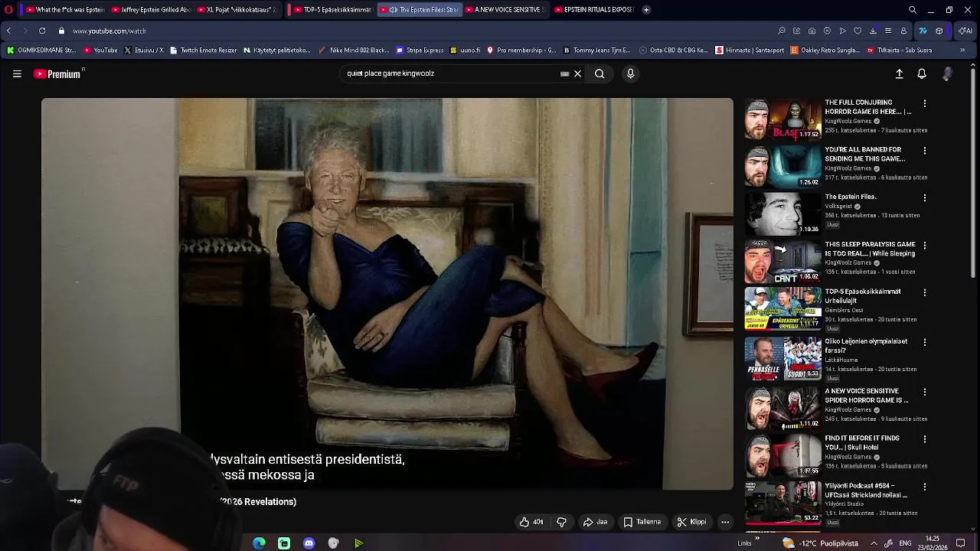Screen dimensions: 980x551
Task: Open Stripe Express bookmark
Action: pos(420,51)
